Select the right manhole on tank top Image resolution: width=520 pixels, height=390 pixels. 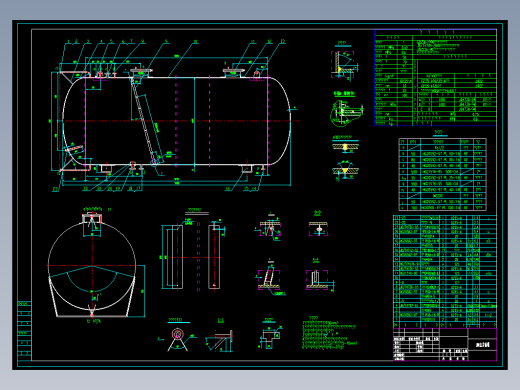point(233,73)
